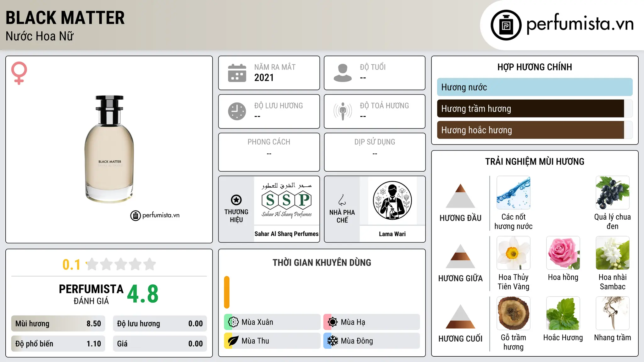Click the launch year value 2021
Viewport: 644px width, 362px height.
click(264, 78)
